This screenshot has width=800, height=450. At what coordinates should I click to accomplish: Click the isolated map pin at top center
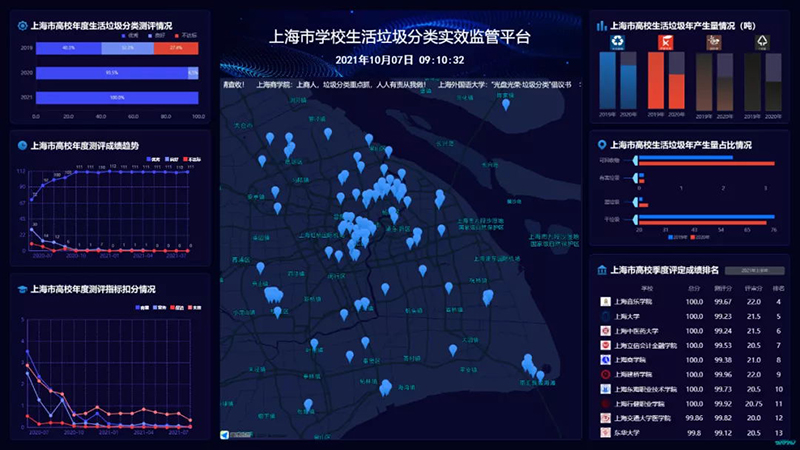pyautogui.click(x=506, y=104)
